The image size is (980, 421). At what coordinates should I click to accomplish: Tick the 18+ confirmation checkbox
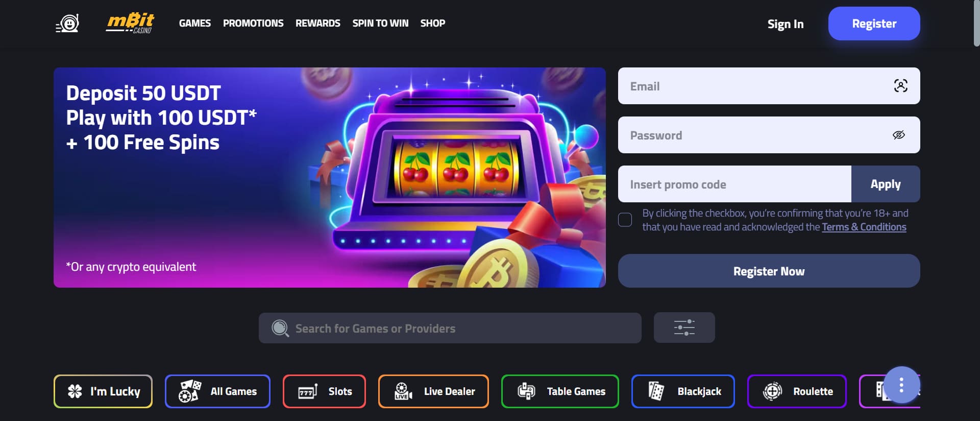point(625,220)
